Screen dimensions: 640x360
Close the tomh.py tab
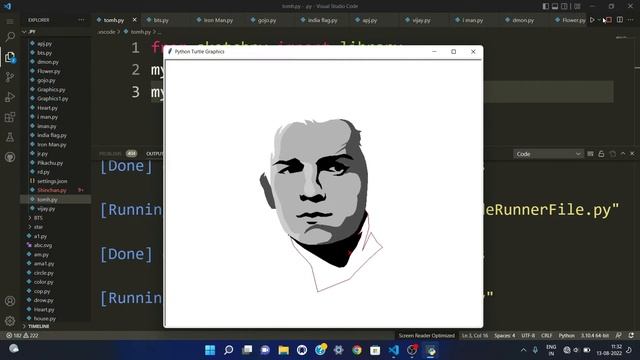(x=135, y=20)
